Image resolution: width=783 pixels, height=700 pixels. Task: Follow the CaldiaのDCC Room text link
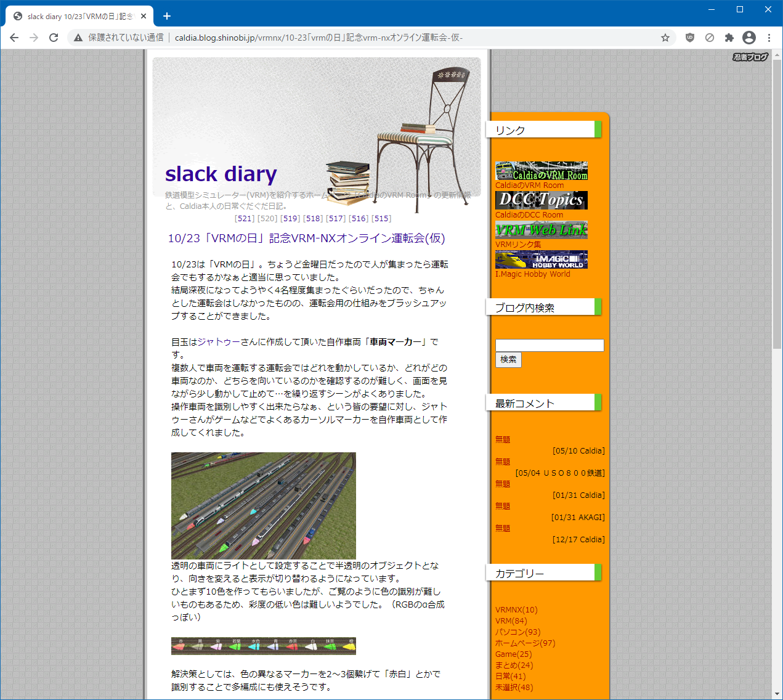tap(529, 215)
